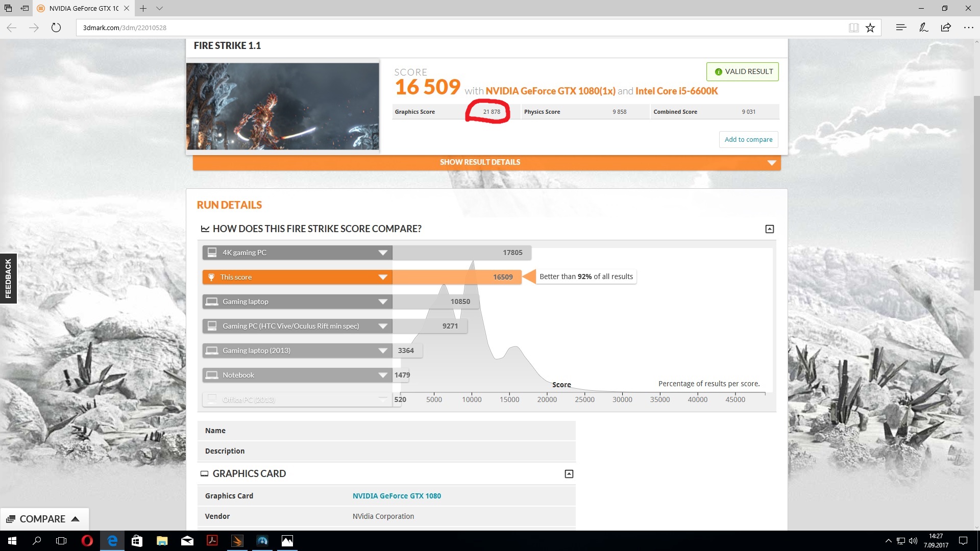Click the Description field row
980x551 pixels.
386,451
